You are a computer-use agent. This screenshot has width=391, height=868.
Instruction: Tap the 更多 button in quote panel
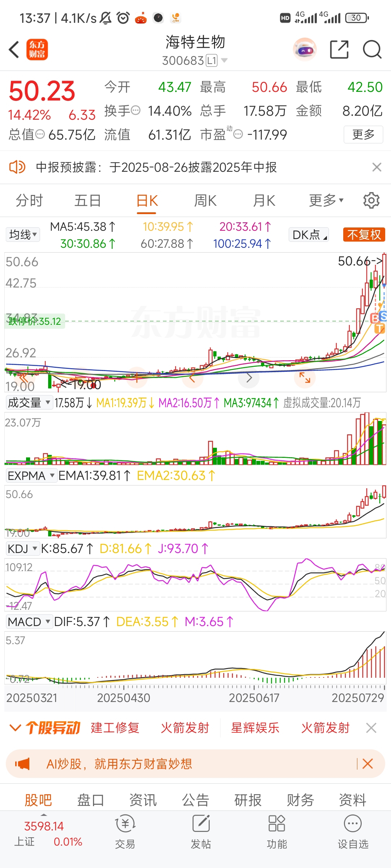pos(363,135)
